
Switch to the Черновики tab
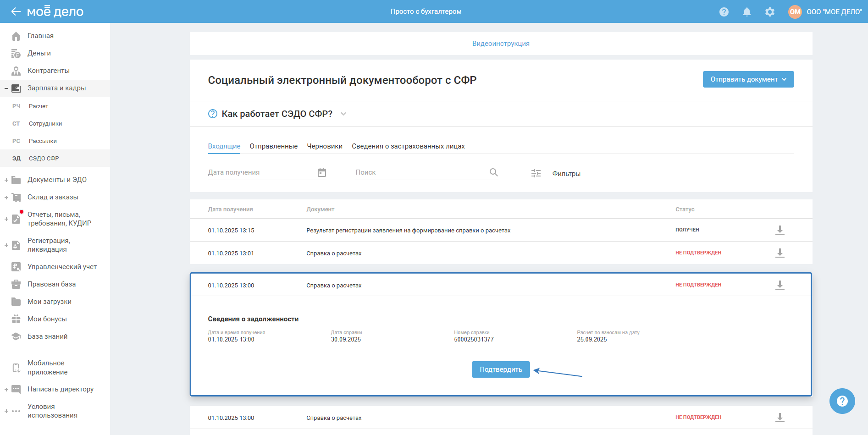325,146
